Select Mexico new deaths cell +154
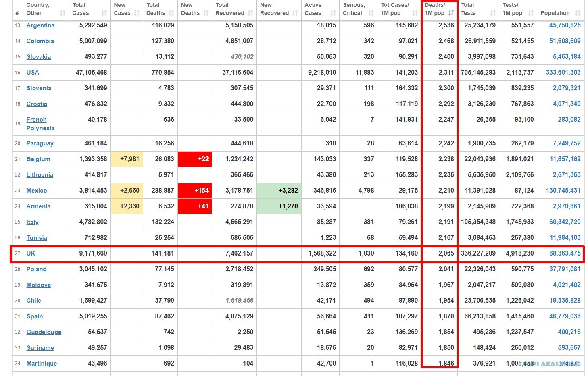Image resolution: width=588 pixels, height=376 pixels. (195, 191)
